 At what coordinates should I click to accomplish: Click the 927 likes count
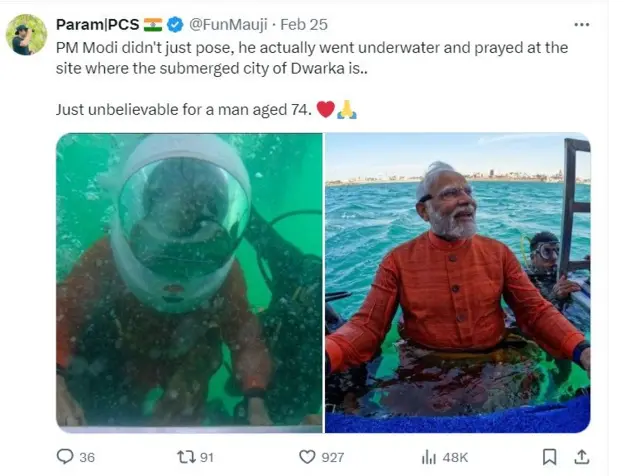pyautogui.click(x=332, y=457)
